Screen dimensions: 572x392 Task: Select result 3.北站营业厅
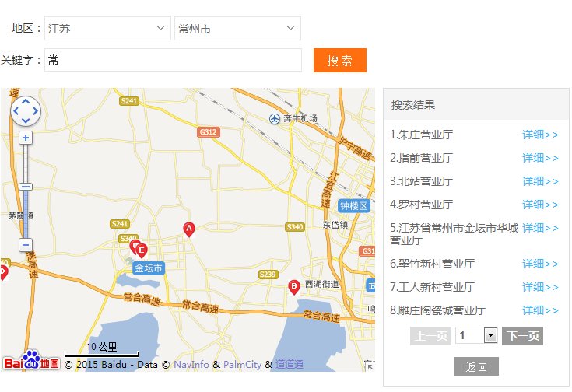tap(421, 181)
